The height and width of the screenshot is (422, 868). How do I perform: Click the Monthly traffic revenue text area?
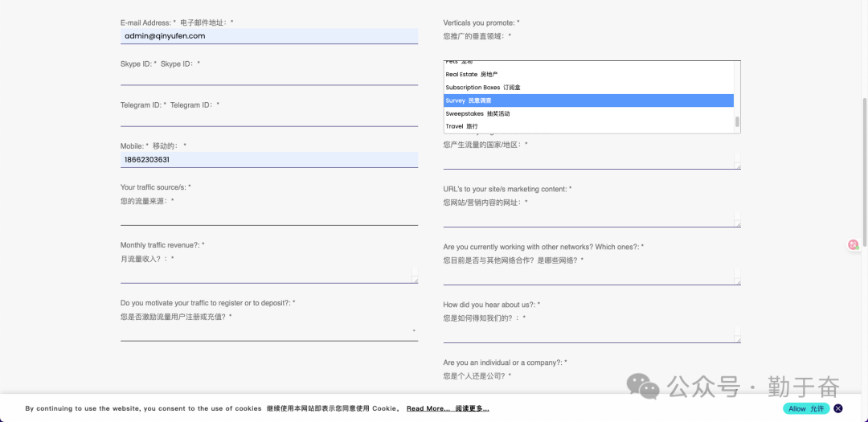pyautogui.click(x=269, y=275)
